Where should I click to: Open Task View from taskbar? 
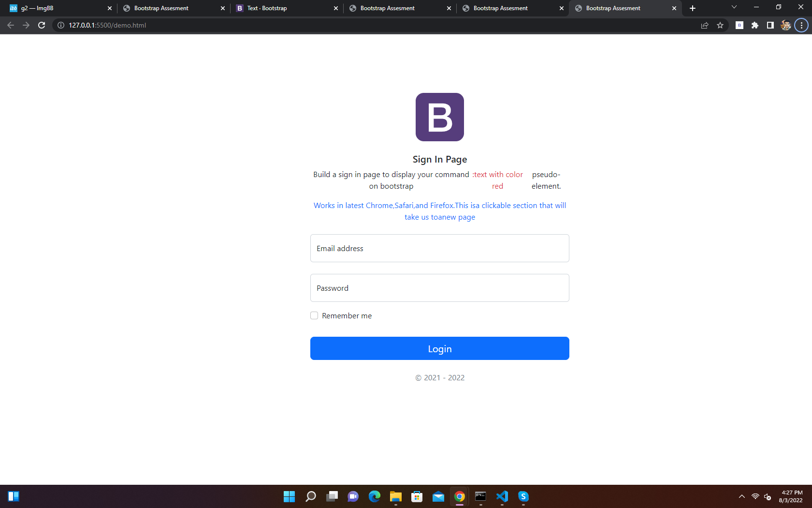pos(332,496)
